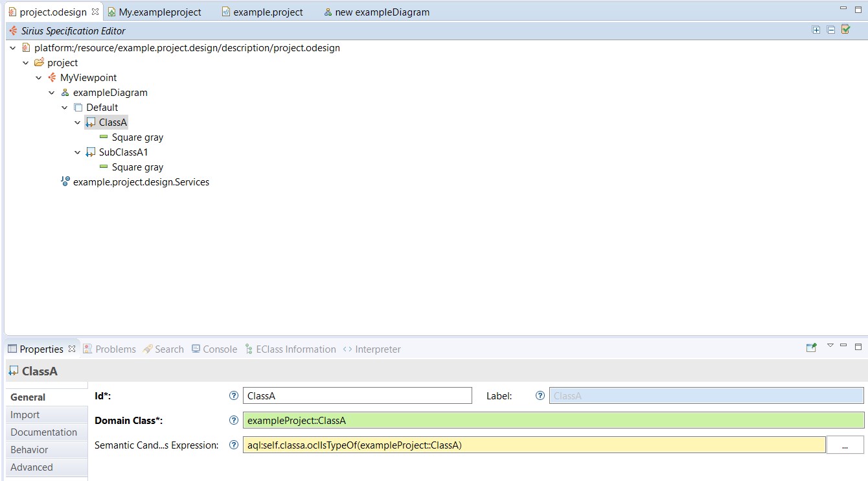Viewport: 868px width, 481px height.
Task: Click the help icon beside the Id field
Action: [x=234, y=395]
